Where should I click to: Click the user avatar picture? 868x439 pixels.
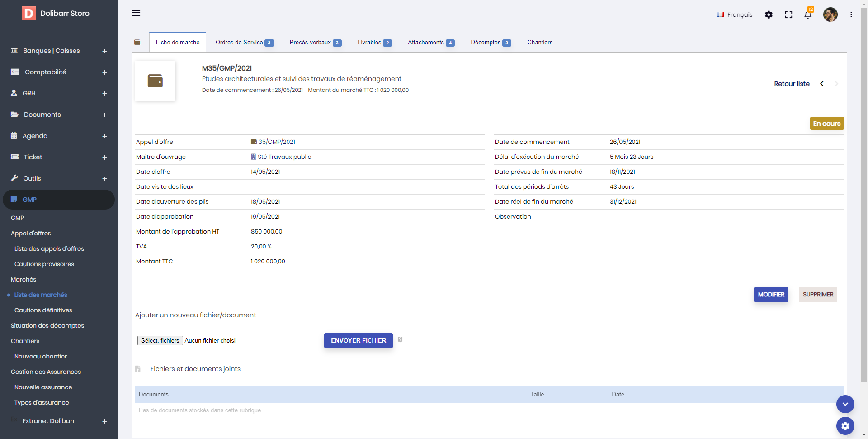point(830,14)
